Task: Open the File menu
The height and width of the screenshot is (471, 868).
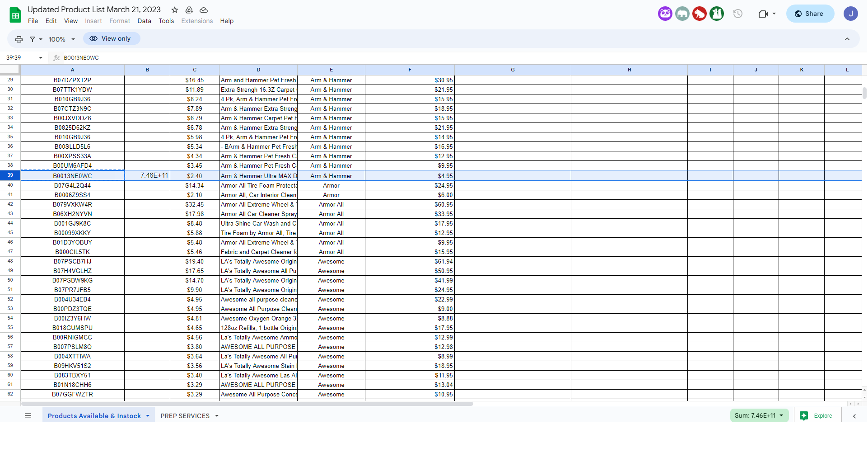Action: (33, 21)
